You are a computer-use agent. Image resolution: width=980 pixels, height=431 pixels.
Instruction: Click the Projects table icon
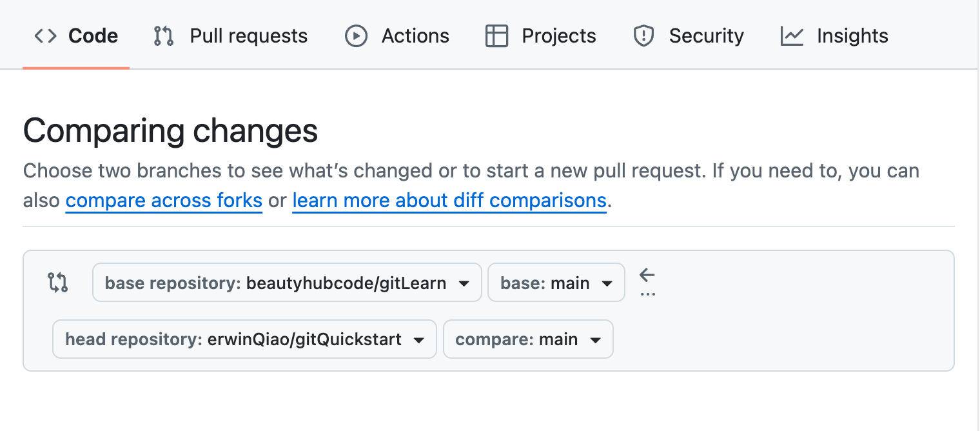(496, 36)
